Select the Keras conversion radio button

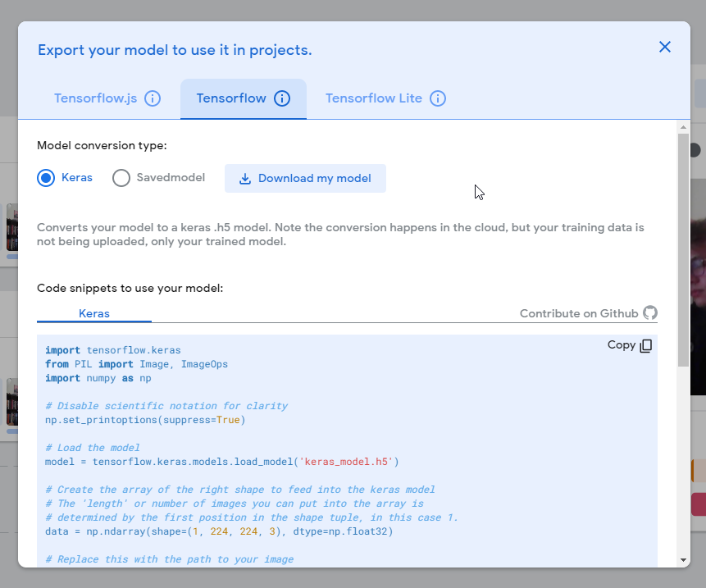[47, 178]
